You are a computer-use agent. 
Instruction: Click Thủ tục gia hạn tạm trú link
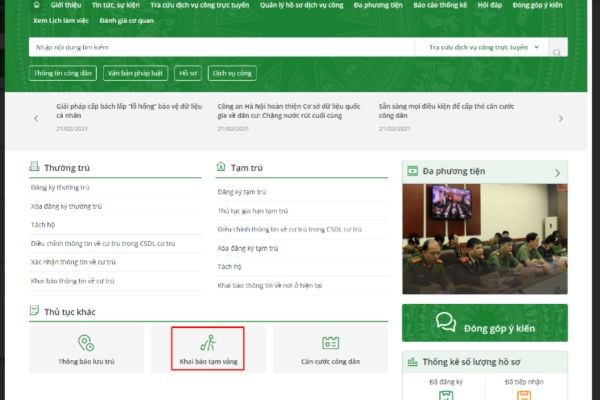253,211
